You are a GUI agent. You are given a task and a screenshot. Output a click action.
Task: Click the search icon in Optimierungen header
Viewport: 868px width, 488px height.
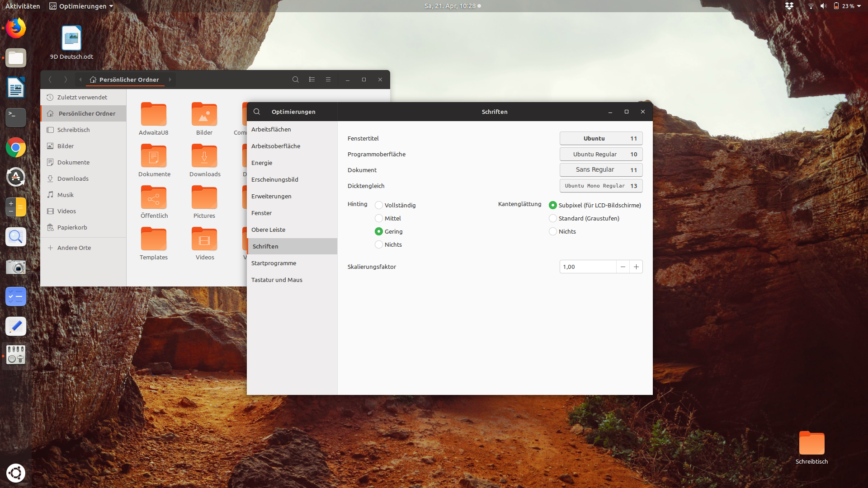[x=257, y=112]
